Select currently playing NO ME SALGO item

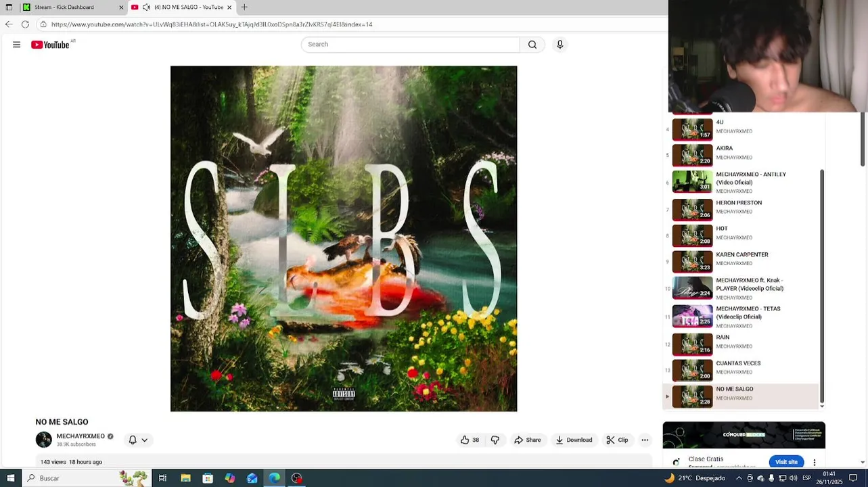pos(740,396)
